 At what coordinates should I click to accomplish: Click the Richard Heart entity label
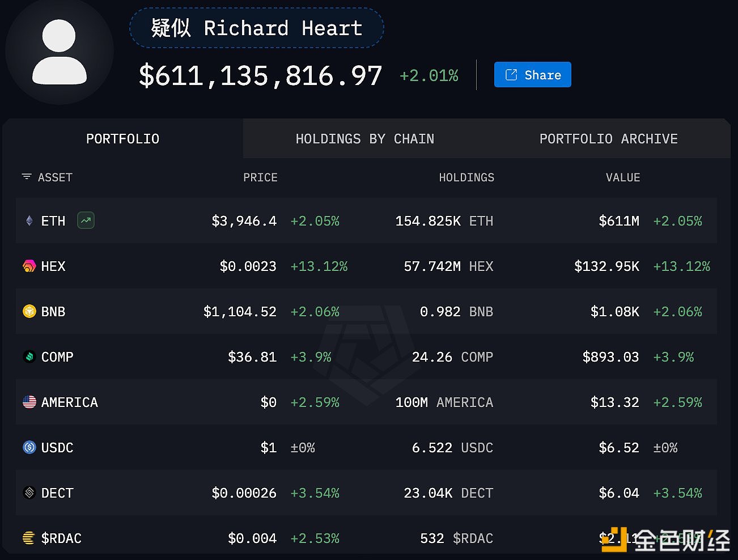(x=257, y=28)
